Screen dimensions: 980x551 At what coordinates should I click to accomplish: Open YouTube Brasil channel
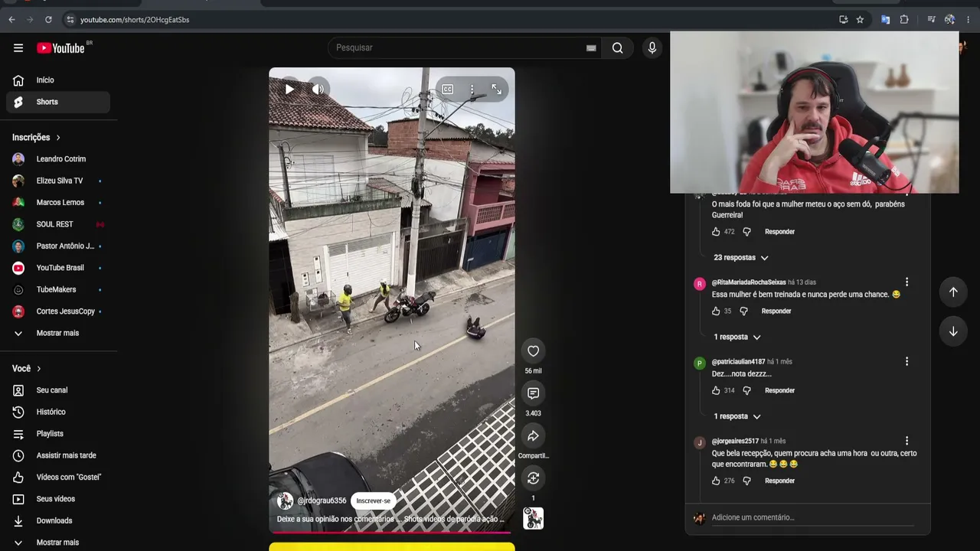pyautogui.click(x=58, y=268)
